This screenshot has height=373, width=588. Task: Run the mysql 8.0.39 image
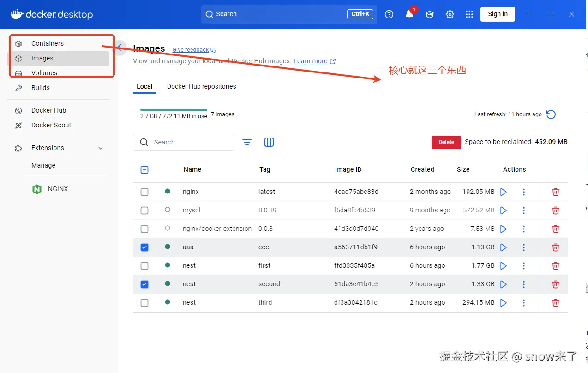coord(504,210)
